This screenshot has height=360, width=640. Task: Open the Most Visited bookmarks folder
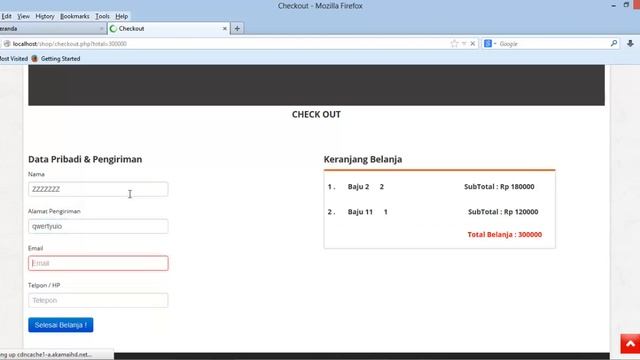click(x=13, y=59)
